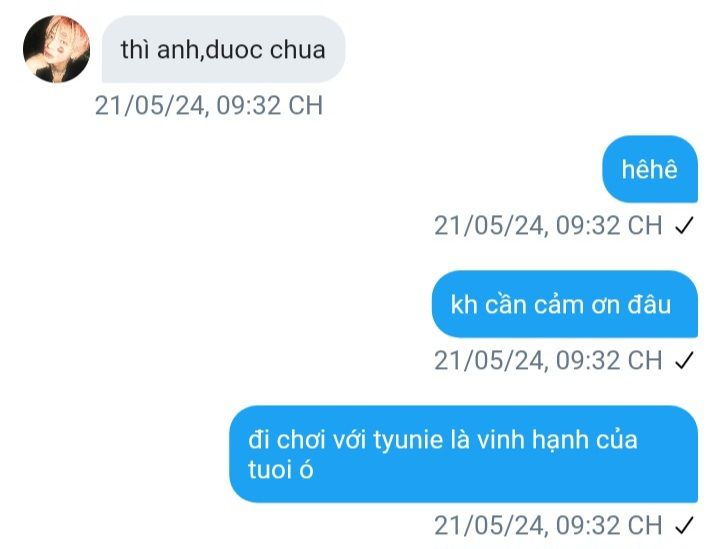
Task: Click the 'hêhê' message bubble
Action: point(650,169)
